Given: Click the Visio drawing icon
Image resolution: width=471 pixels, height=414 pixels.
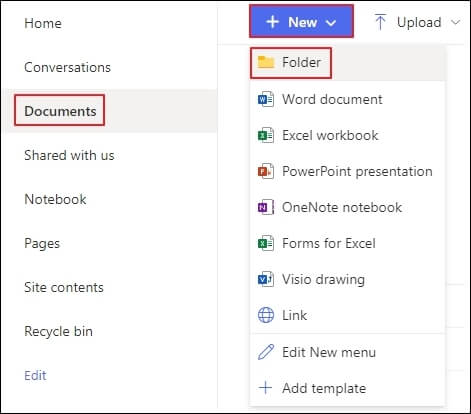Looking at the screenshot, I should point(266,279).
